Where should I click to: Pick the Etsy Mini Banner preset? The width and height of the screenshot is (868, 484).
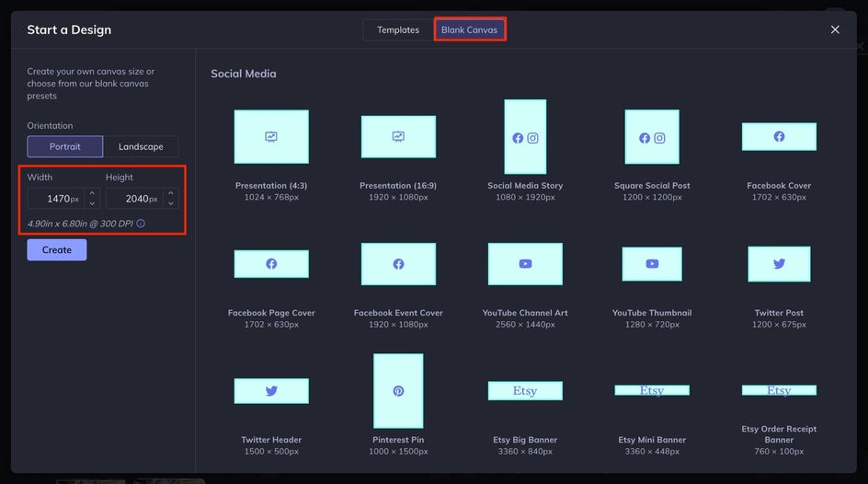[x=652, y=390]
